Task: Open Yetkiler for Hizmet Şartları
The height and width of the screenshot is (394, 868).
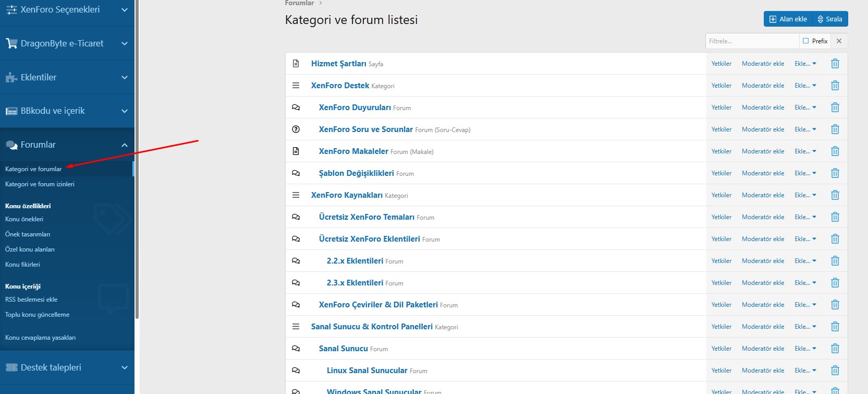Action: pyautogui.click(x=722, y=64)
